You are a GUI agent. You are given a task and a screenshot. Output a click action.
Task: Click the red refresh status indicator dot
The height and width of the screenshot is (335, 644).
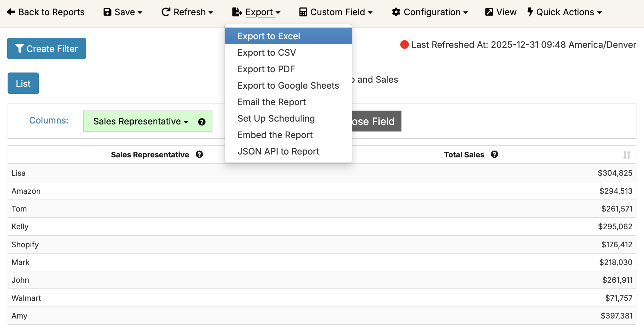[x=404, y=45]
